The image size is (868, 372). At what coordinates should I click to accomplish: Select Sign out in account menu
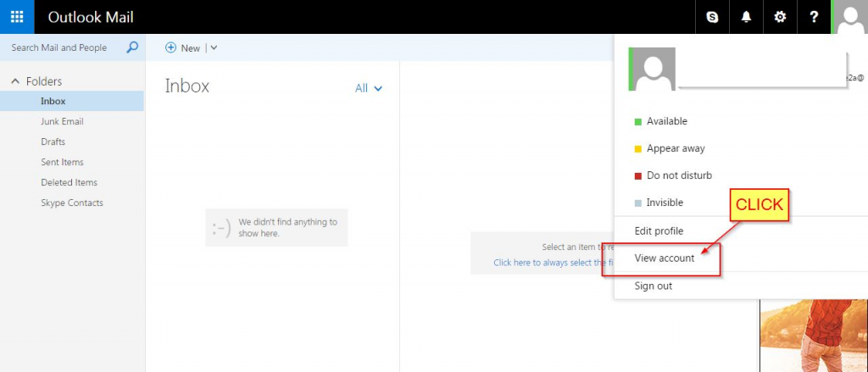pyautogui.click(x=654, y=286)
